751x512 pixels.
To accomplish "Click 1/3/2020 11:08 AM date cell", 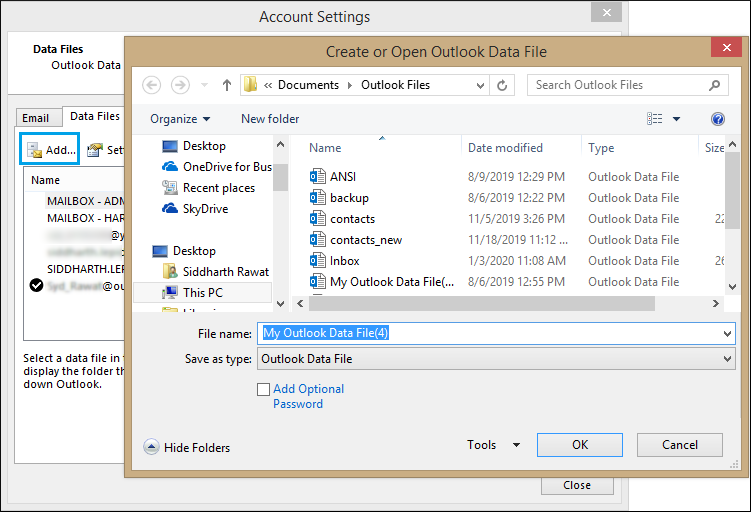I will coord(517,261).
